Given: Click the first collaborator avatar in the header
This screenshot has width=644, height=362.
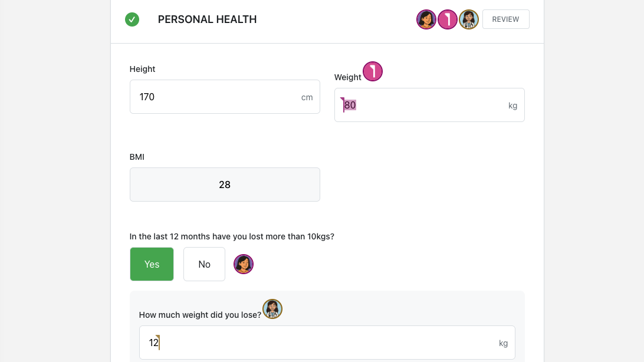Looking at the screenshot, I should coord(426,19).
